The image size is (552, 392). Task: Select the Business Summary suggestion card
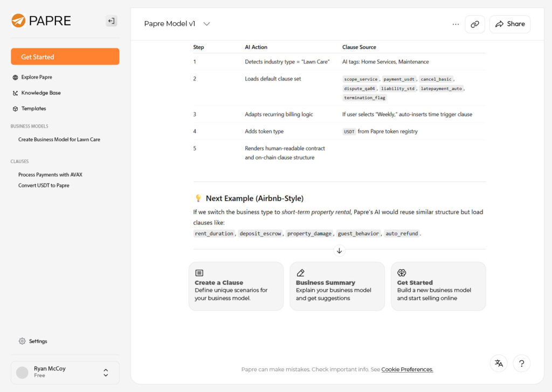coord(337,286)
